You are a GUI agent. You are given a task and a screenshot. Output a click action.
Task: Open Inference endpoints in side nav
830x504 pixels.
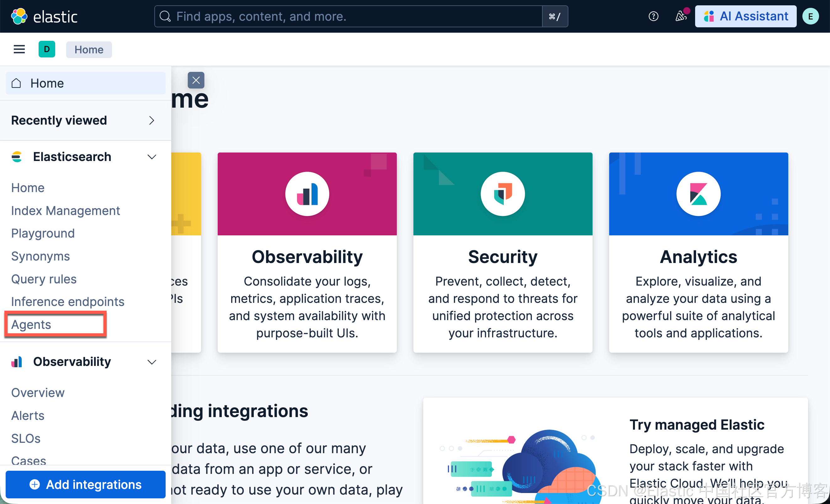coord(68,302)
